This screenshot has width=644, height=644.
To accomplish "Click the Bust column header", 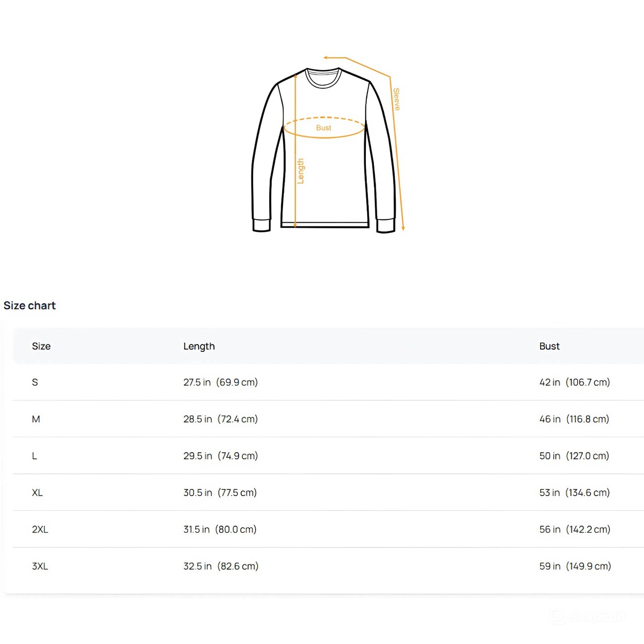I will (x=549, y=346).
